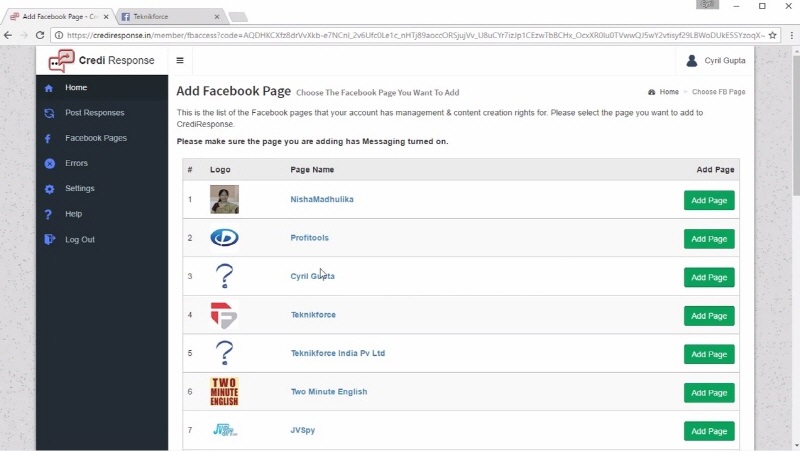The image size is (800, 451).
Task: Open Chrome three-dot menu
Action: pyautogui.click(x=791, y=35)
